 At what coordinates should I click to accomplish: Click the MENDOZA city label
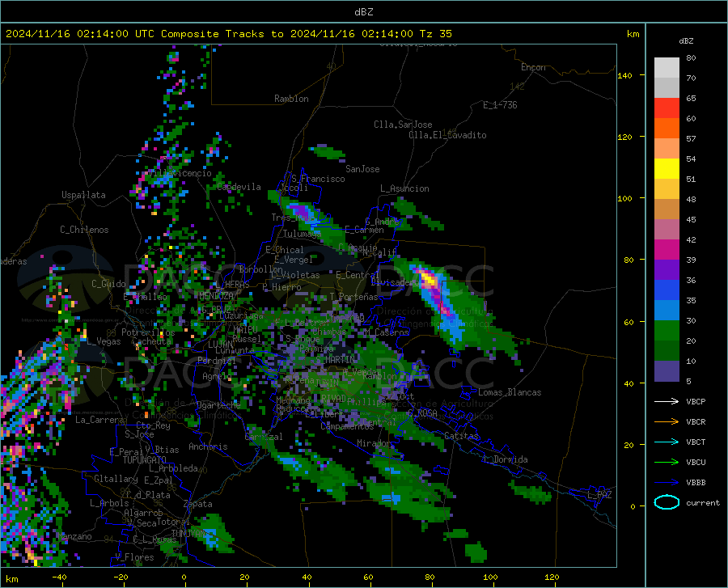tap(216, 296)
